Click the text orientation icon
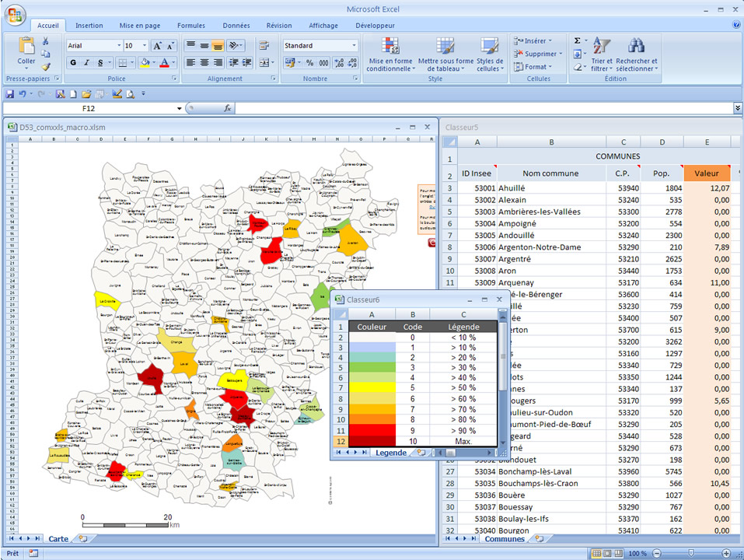 [235, 46]
